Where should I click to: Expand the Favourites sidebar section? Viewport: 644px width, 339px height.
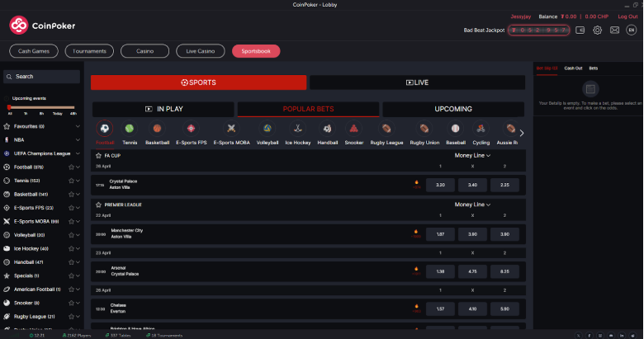pos(78,126)
